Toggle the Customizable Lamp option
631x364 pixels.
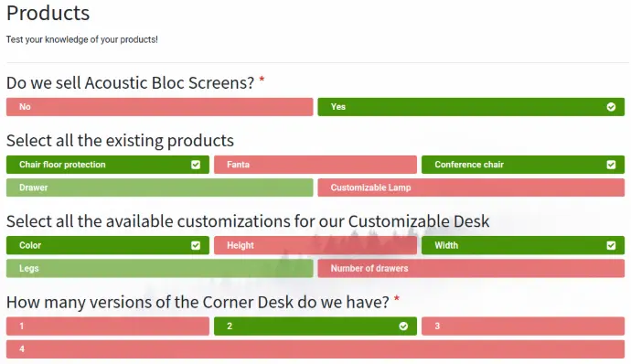471,187
